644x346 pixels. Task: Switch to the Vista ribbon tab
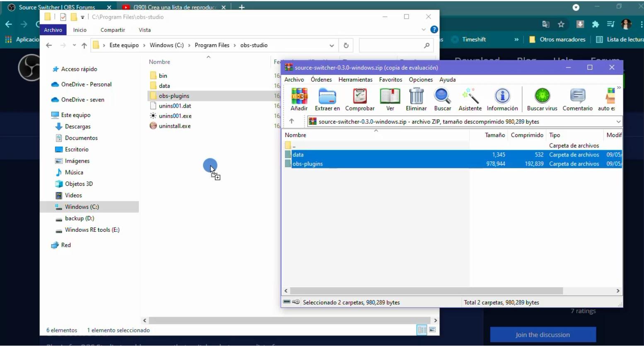coord(145,30)
